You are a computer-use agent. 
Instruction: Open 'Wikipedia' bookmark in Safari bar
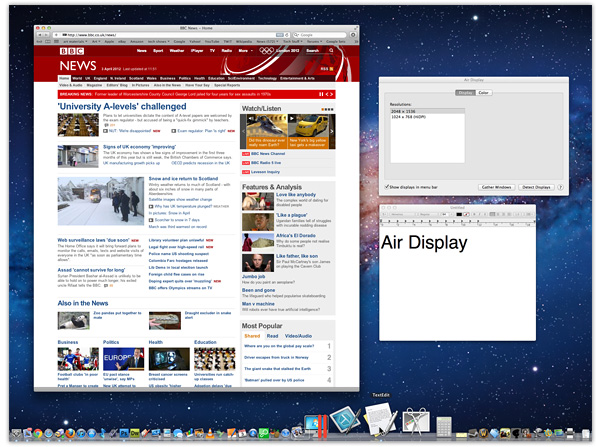point(244,41)
